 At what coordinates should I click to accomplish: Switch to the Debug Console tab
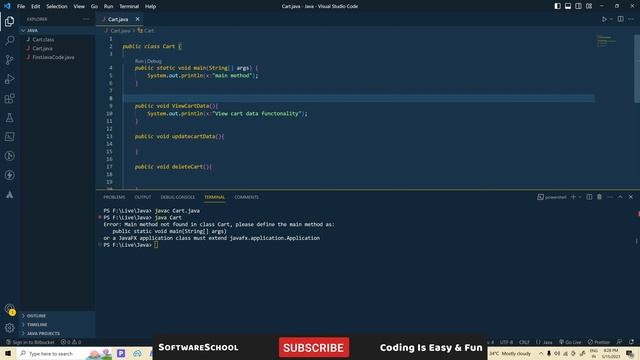click(x=178, y=197)
